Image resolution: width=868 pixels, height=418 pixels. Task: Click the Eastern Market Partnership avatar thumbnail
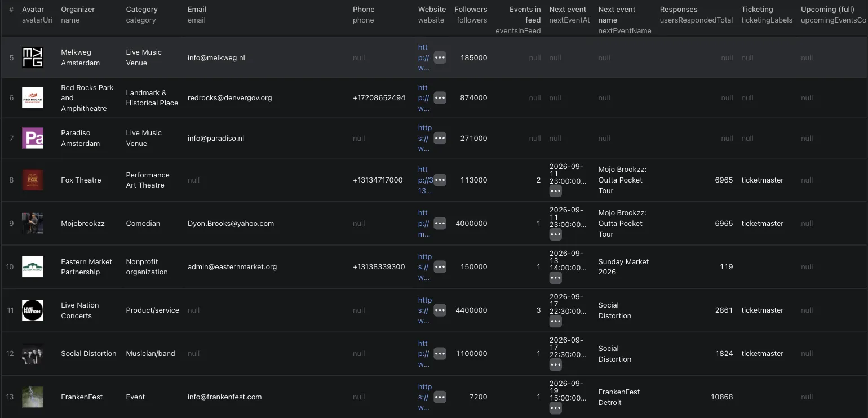32,266
